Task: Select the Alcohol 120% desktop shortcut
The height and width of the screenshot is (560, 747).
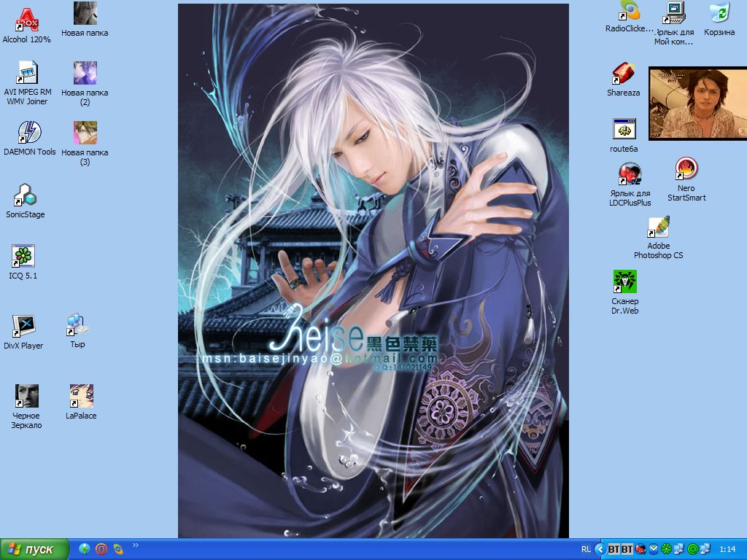Action: (x=27, y=26)
